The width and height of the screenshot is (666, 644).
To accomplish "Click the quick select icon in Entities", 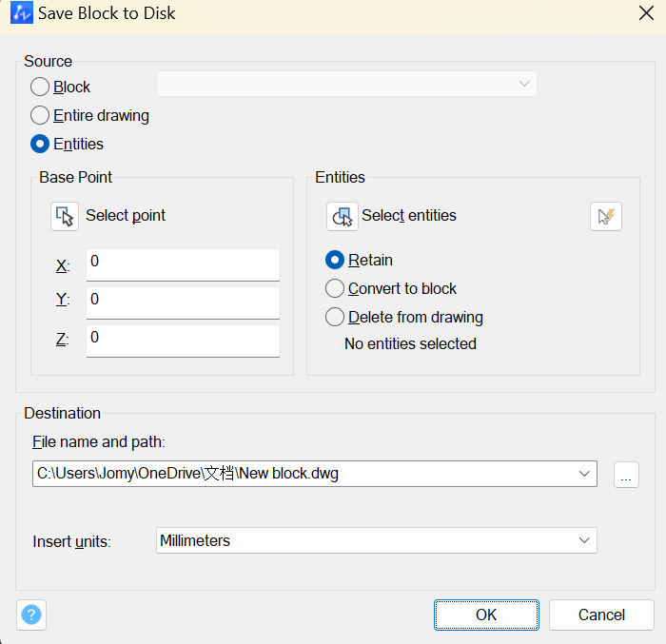I will tap(606, 216).
